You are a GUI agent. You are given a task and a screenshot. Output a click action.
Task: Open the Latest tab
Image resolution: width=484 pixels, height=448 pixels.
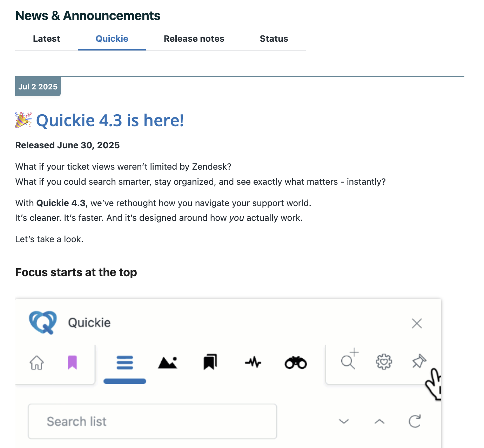click(x=46, y=39)
